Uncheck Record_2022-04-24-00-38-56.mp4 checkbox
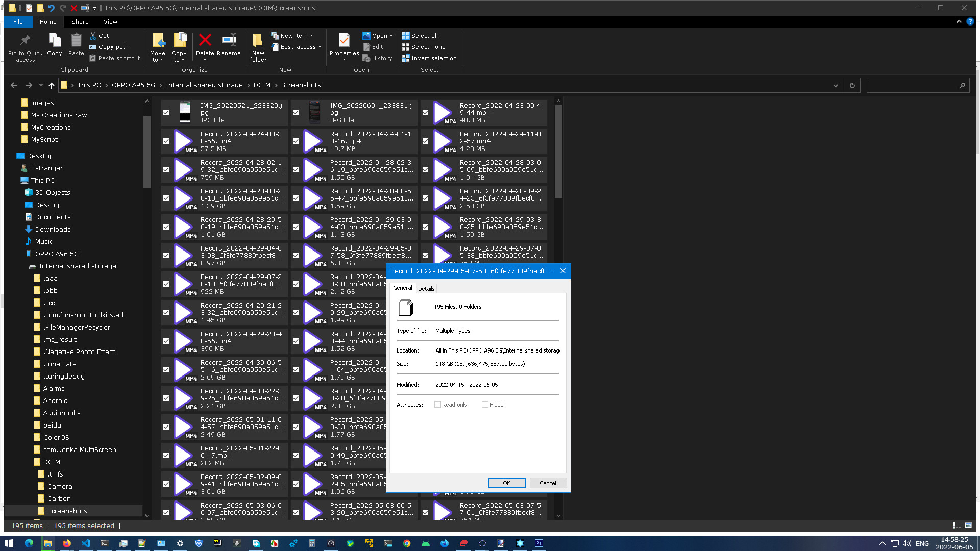The height and width of the screenshot is (551, 980). point(166,141)
